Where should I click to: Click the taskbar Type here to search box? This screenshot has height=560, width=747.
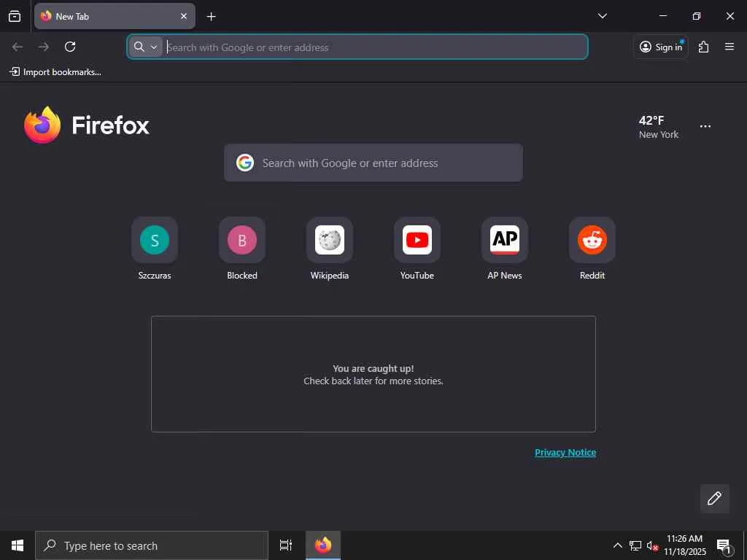(152, 545)
